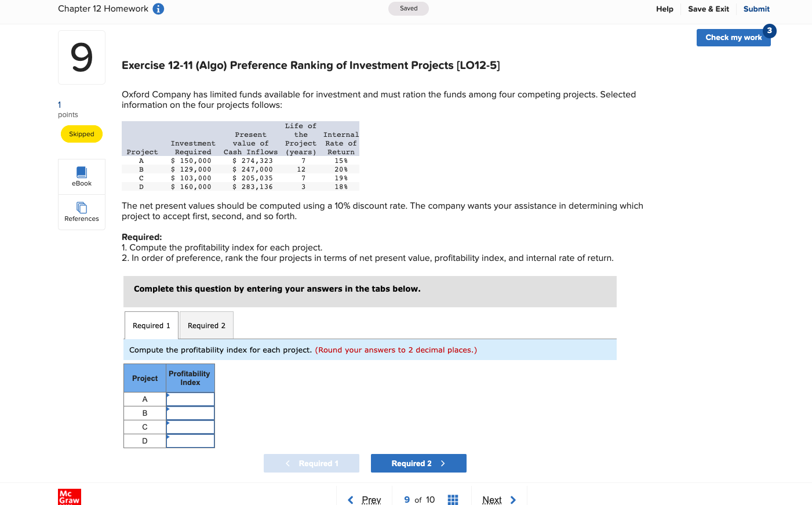
Task: Click the attempts badge showing 3
Action: [x=769, y=31]
